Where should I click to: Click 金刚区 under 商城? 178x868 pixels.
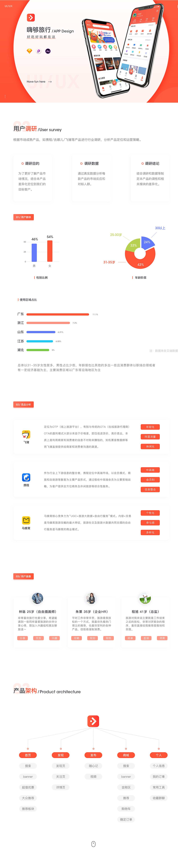tap(126, 787)
